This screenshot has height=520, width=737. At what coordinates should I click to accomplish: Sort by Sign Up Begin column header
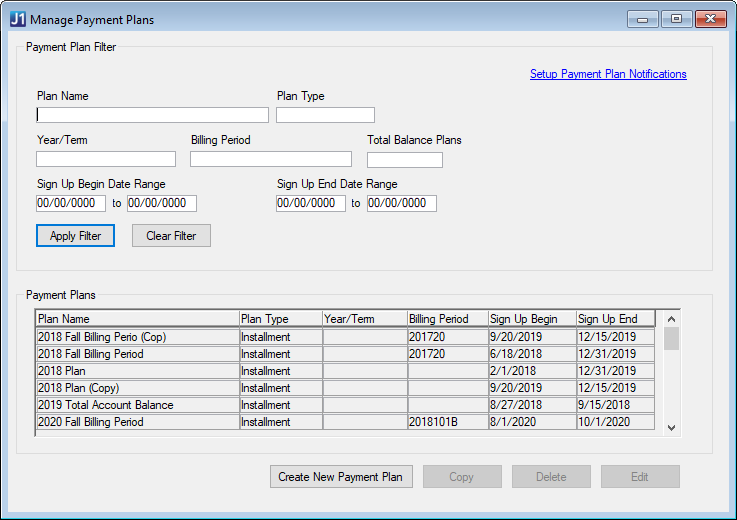(531, 319)
